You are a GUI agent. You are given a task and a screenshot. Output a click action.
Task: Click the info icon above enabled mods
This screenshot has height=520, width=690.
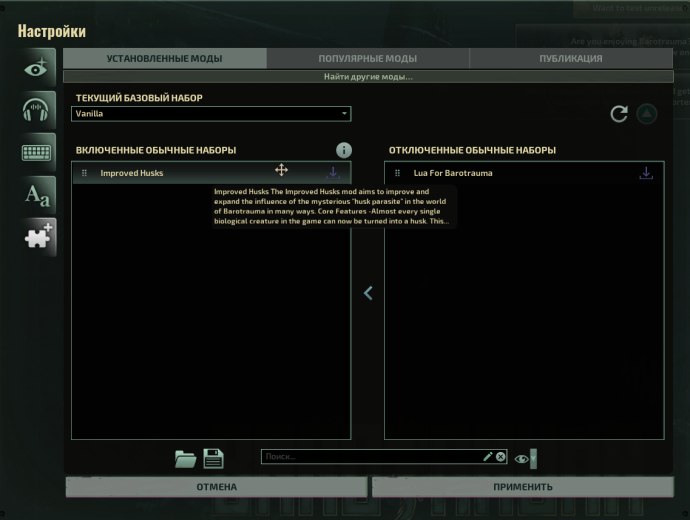(343, 150)
